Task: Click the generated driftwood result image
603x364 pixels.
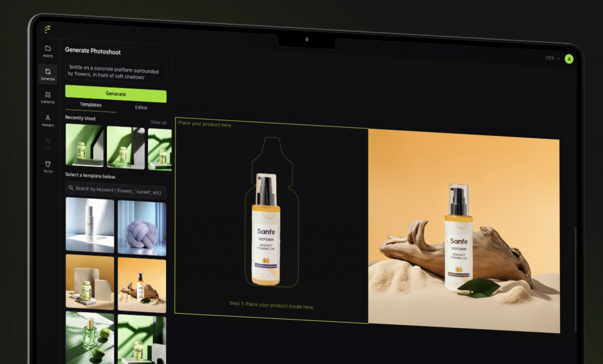Action: (464, 231)
